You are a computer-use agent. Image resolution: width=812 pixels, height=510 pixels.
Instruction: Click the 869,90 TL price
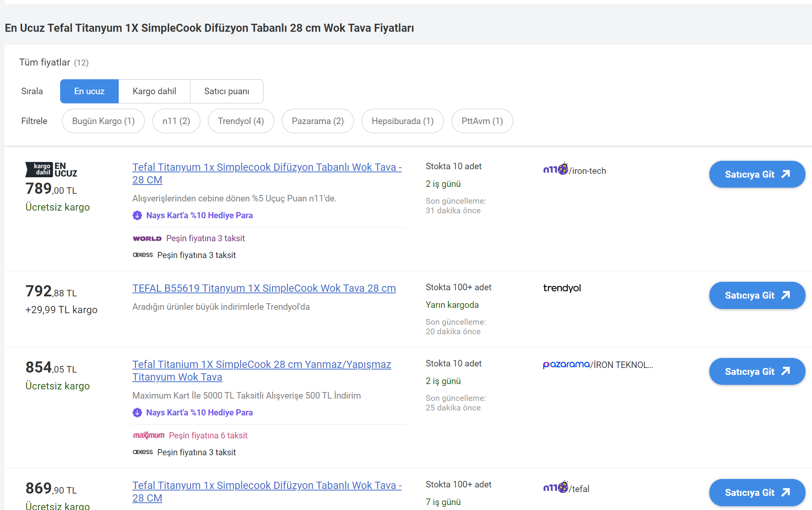[51, 489]
